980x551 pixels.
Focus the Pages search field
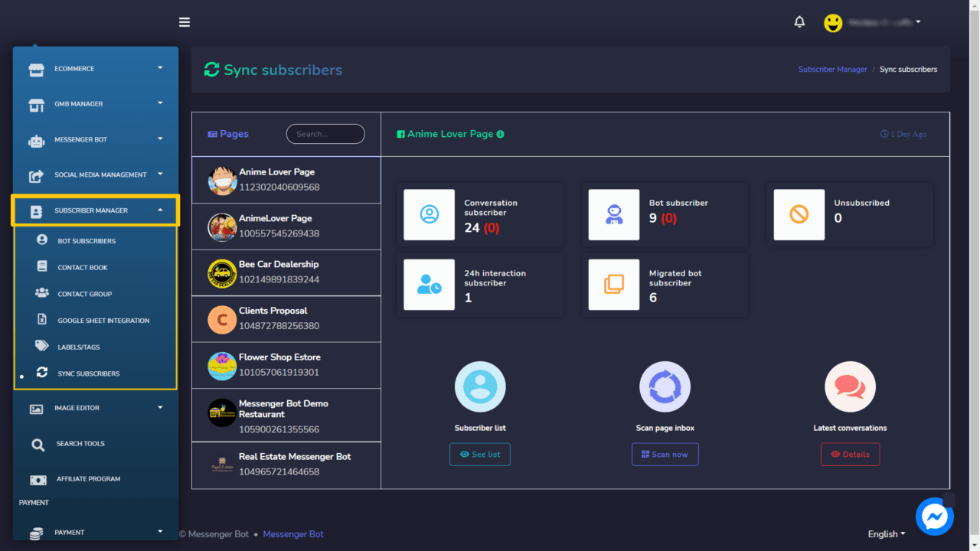coord(325,134)
